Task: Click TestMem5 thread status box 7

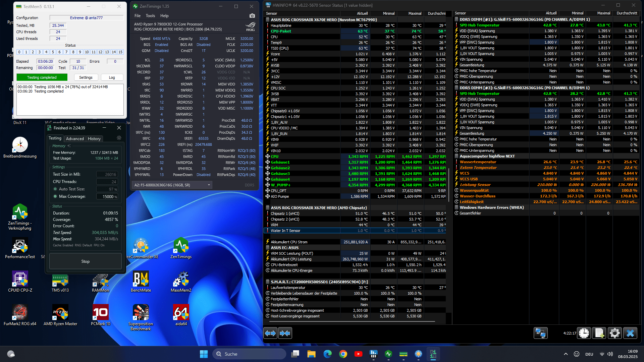Action: [66, 52]
